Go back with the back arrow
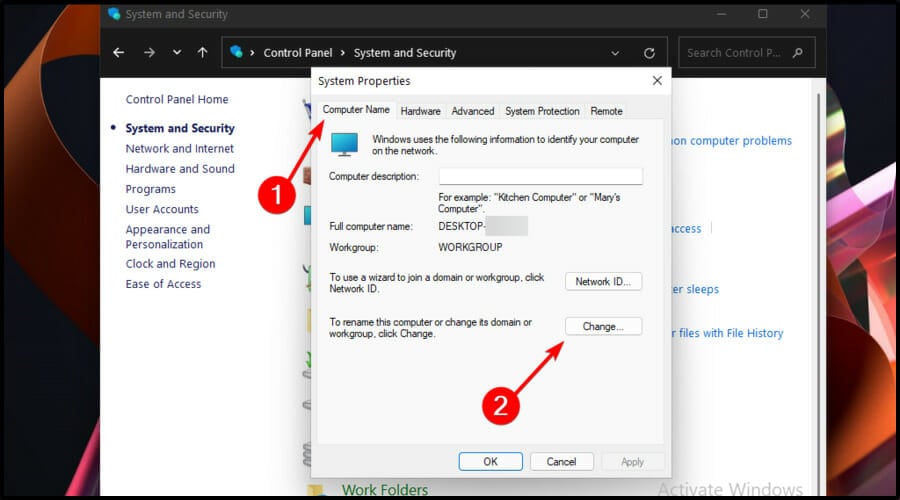 119,53
